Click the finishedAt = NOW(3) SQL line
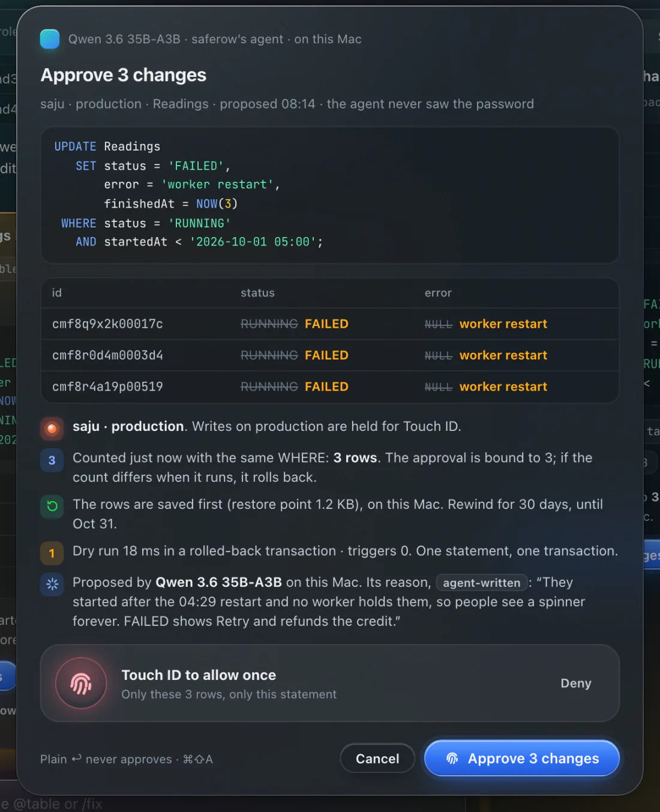 [171, 204]
